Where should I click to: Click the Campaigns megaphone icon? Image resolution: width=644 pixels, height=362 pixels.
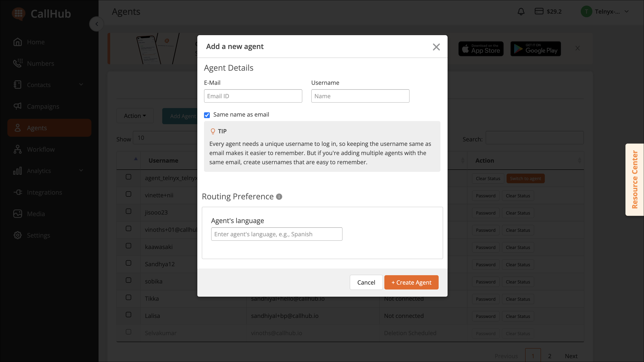(x=17, y=106)
